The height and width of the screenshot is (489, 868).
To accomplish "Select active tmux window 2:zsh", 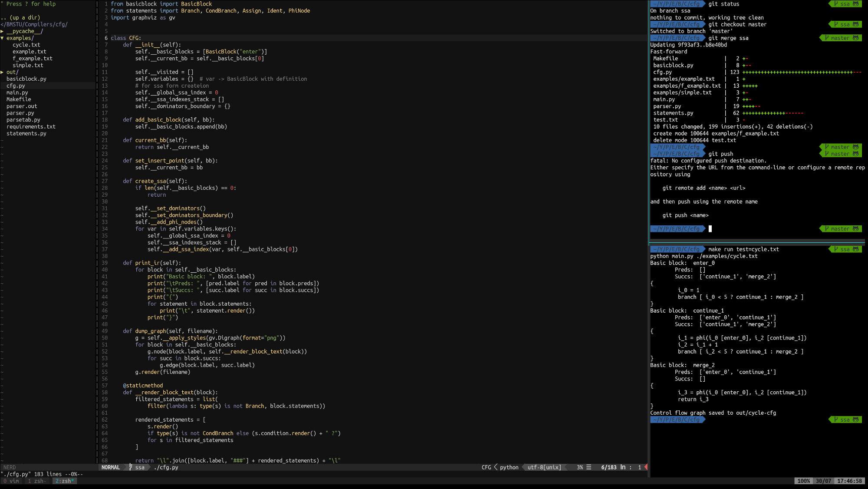I will (65, 481).
